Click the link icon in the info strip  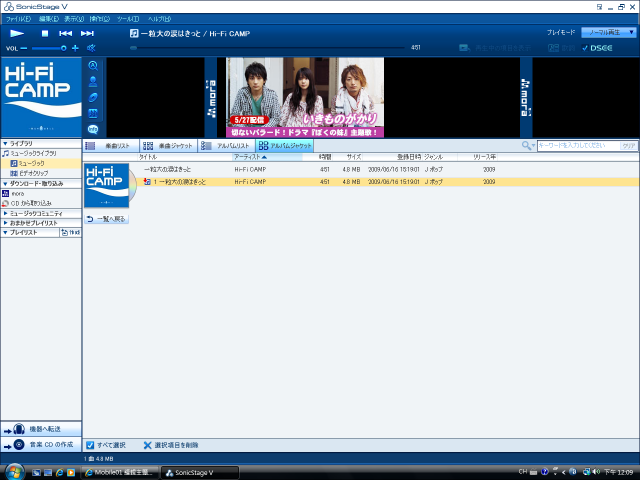click(x=93, y=98)
